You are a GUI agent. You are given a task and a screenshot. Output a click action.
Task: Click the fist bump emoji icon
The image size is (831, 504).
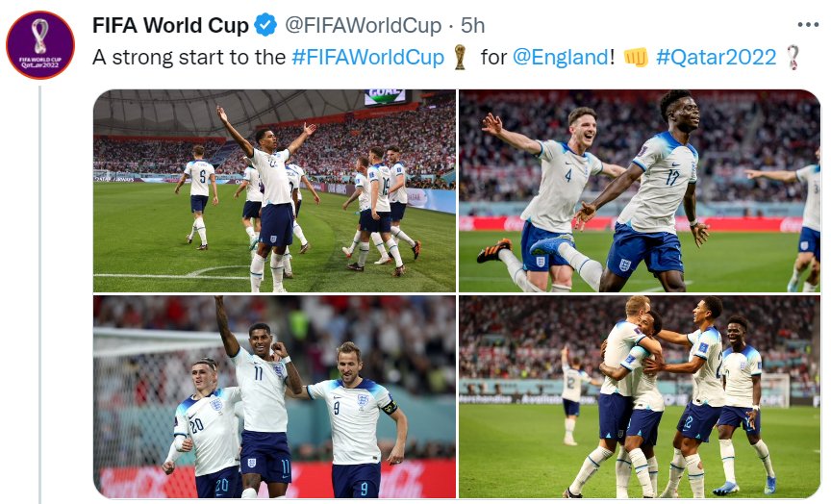pos(636,57)
